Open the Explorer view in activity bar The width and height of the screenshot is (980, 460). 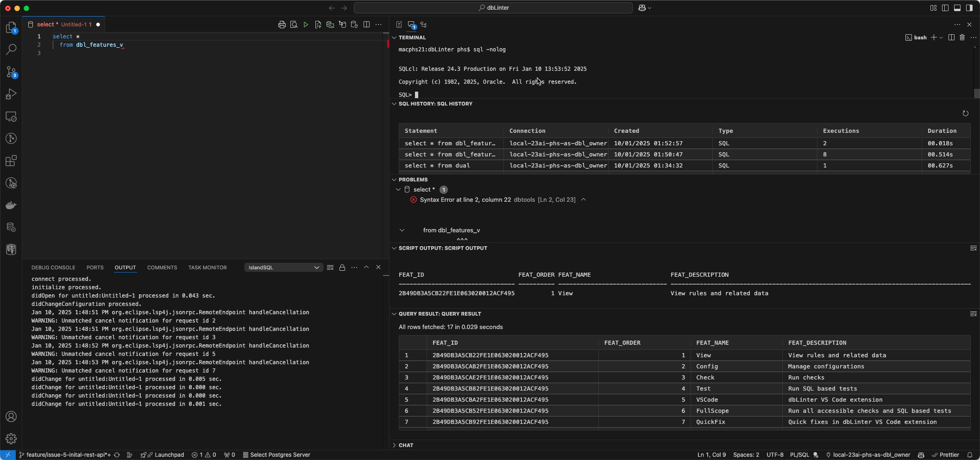11,27
